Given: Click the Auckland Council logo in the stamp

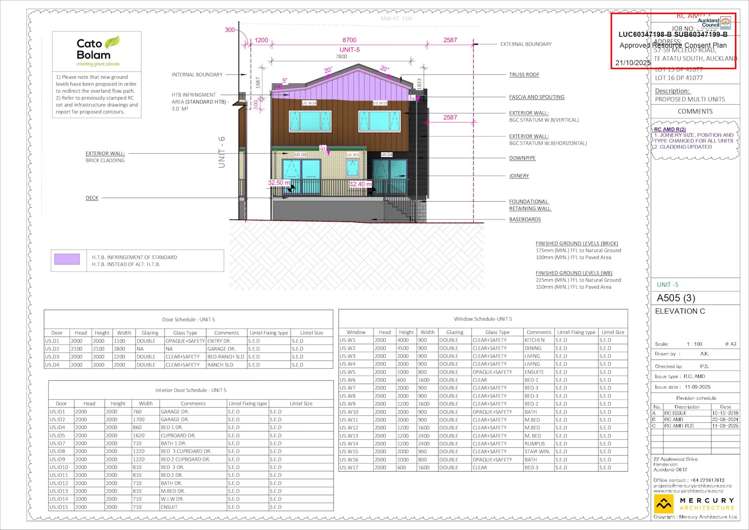Looking at the screenshot, I should click(714, 22).
